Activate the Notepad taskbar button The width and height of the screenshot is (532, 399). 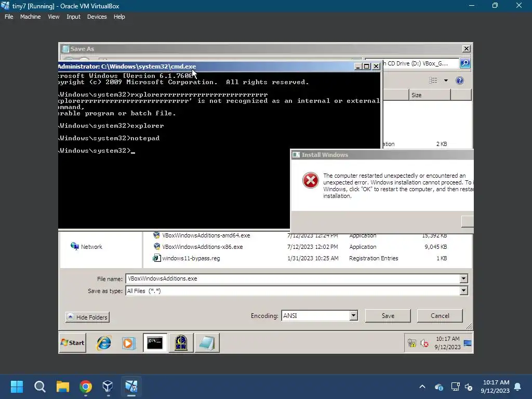(207, 343)
